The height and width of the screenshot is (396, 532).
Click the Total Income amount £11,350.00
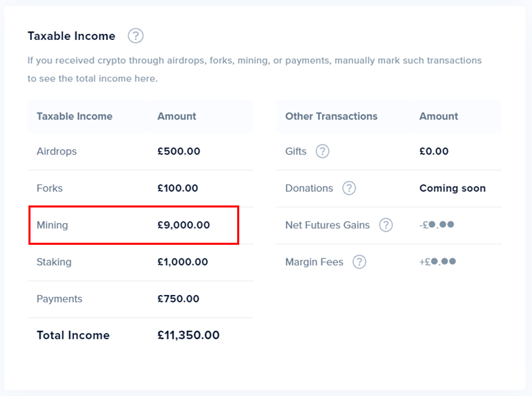(x=188, y=335)
